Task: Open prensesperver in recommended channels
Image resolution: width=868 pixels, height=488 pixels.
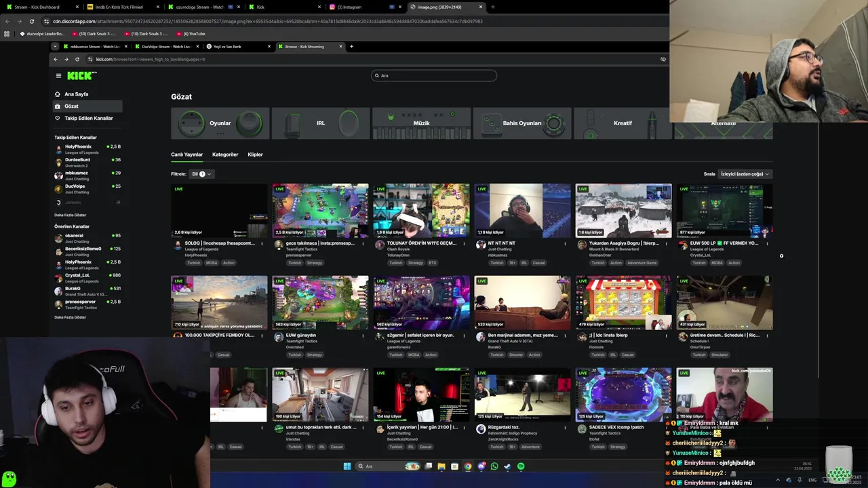Action: [x=87, y=304]
